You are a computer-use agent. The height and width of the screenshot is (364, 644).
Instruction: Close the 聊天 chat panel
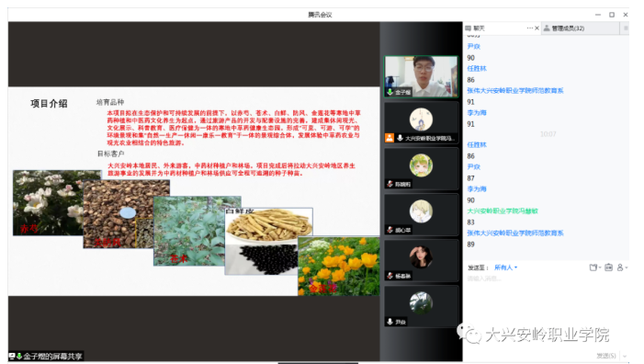[x=537, y=28]
